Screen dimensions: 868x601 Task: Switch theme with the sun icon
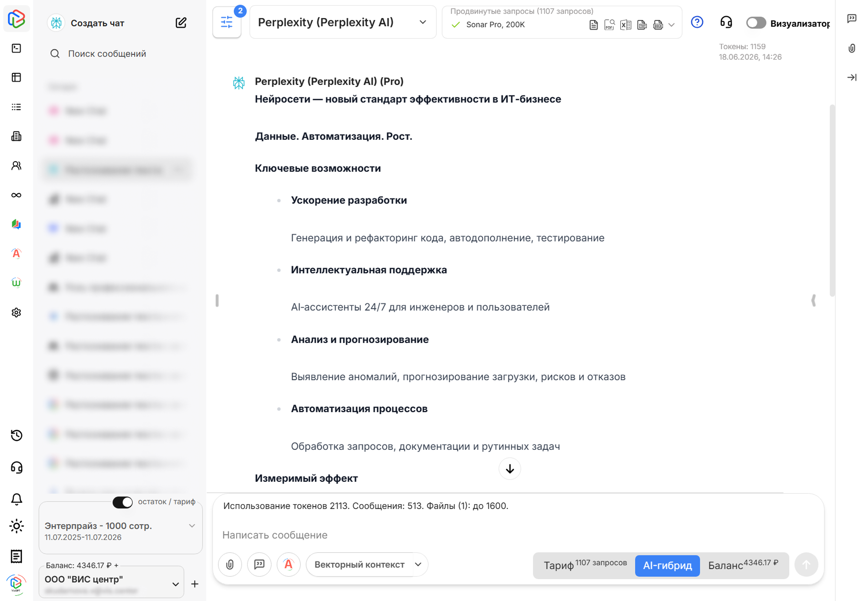[16, 526]
